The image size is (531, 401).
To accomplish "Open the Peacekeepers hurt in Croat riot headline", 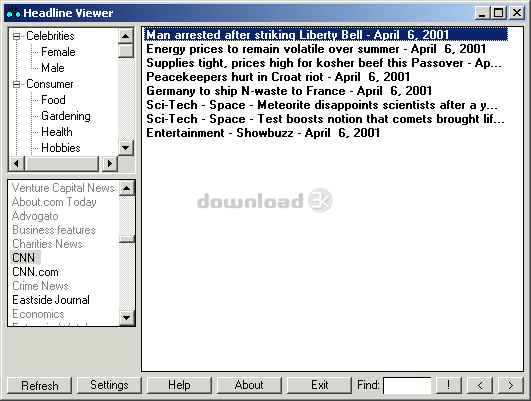I will (278, 77).
